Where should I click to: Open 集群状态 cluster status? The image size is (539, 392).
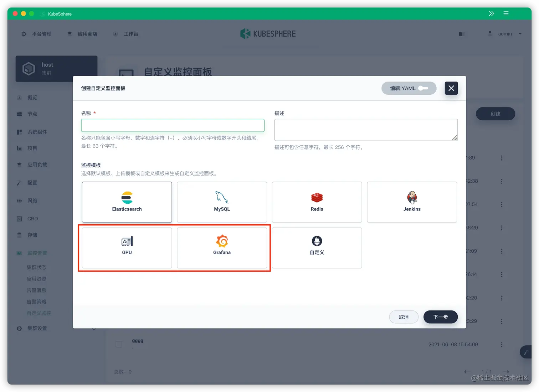[x=36, y=267]
